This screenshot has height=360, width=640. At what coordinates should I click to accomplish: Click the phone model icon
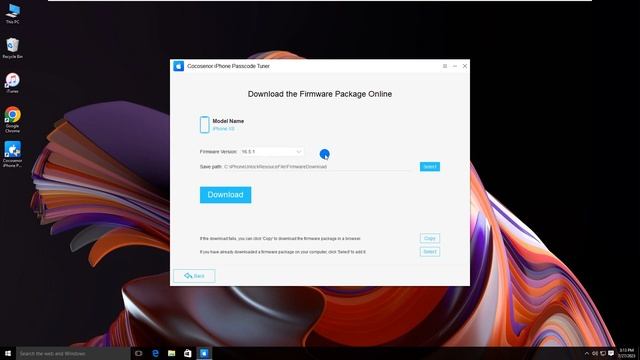click(204, 124)
